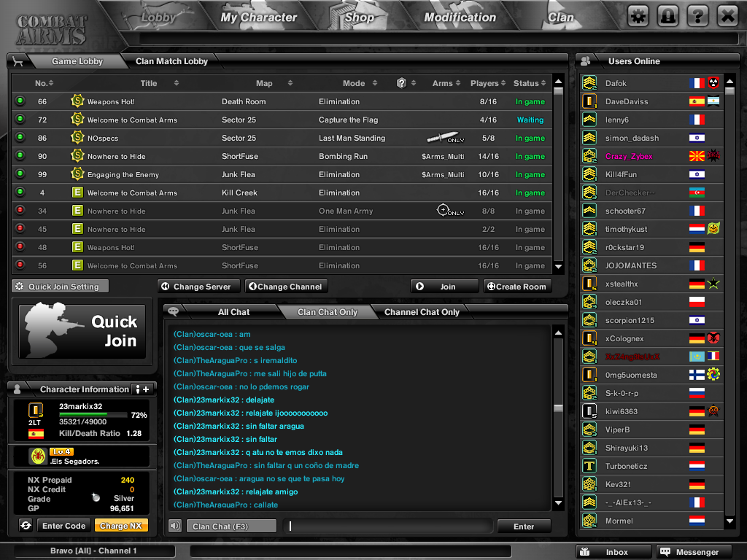Viewport: 747px width, 560px height.
Task: Sort the room list by No. column
Action: [x=44, y=83]
